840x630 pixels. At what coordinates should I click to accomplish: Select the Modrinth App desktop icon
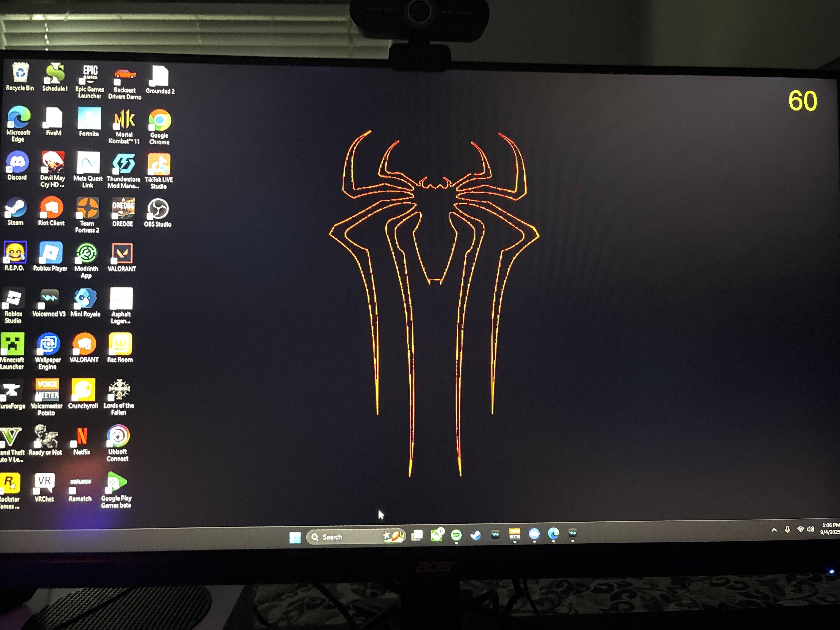(87, 253)
